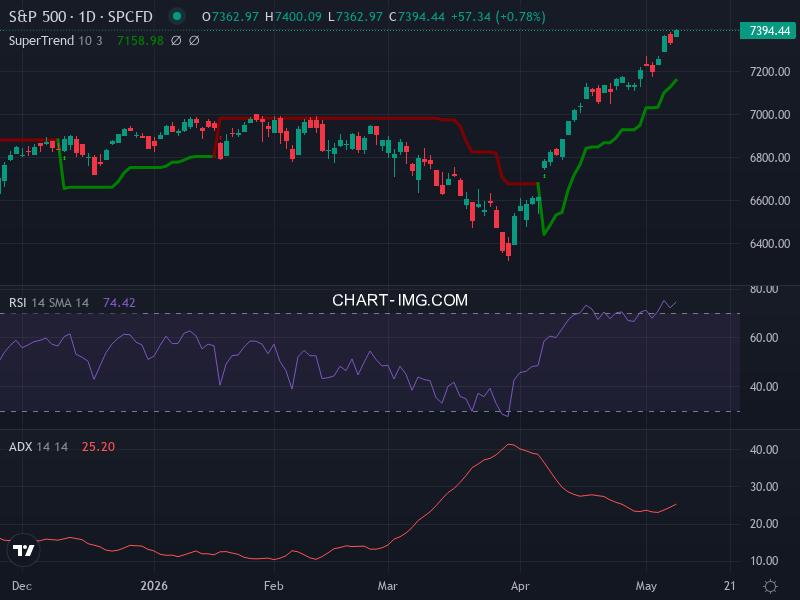800x600 pixels.
Task: Click the Feb time axis label
Action: pos(273,586)
